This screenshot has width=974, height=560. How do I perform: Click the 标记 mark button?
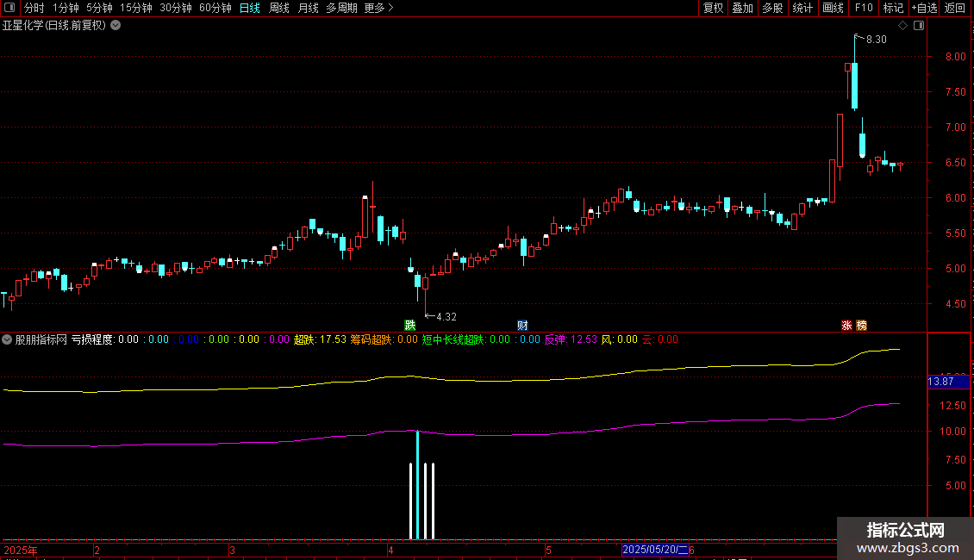[x=893, y=8]
